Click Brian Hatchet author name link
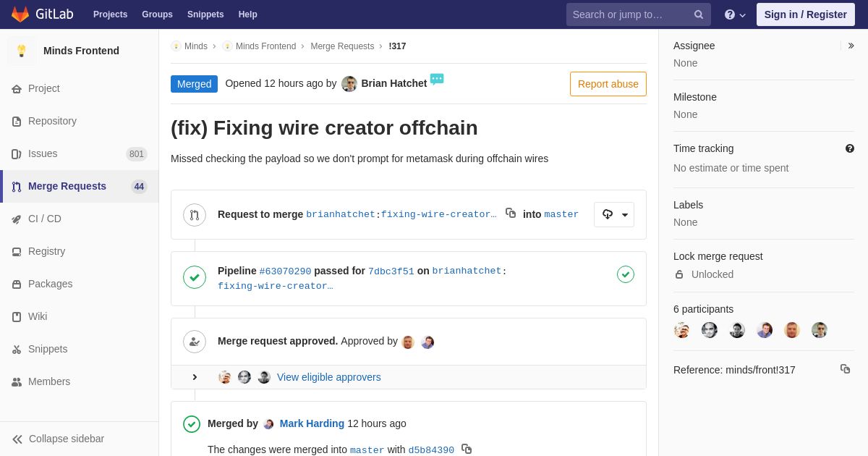868x456 pixels. tap(394, 83)
